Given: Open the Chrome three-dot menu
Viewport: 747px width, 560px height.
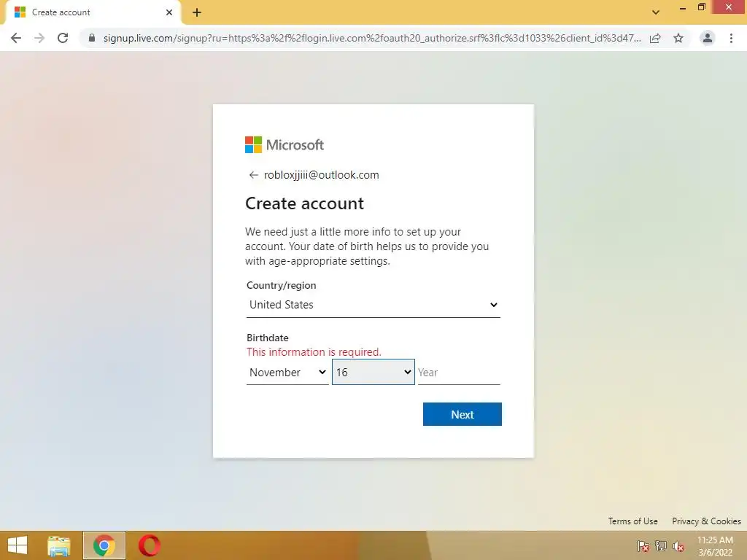Looking at the screenshot, I should point(731,38).
